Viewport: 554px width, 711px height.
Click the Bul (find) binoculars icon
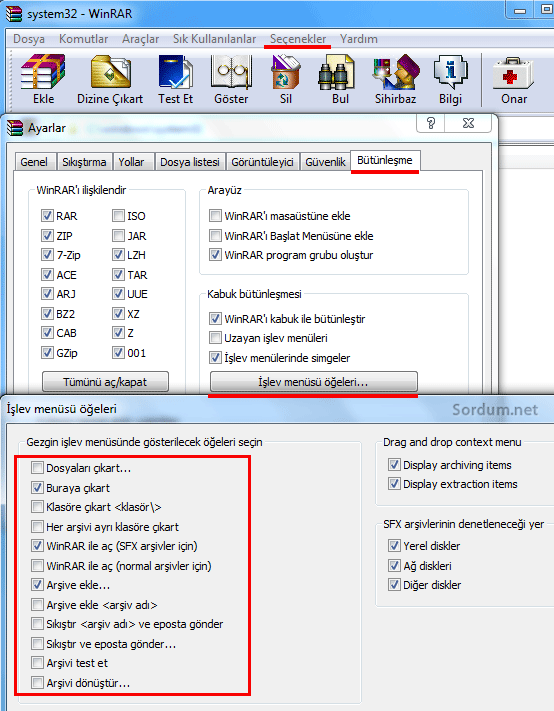pos(337,73)
